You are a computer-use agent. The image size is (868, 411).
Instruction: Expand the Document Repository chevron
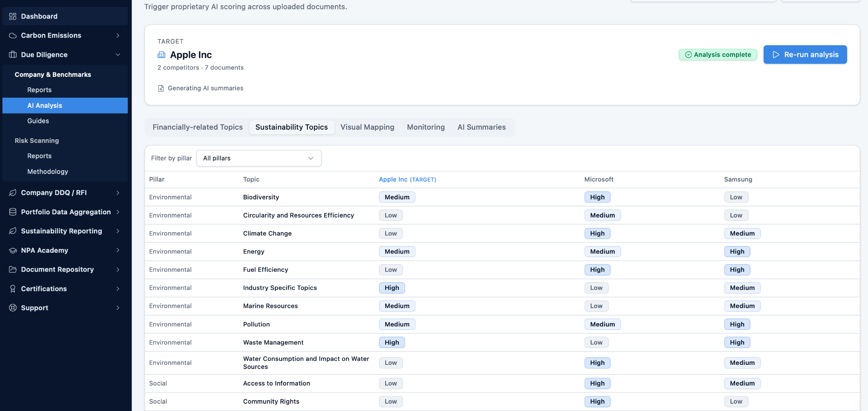118,269
